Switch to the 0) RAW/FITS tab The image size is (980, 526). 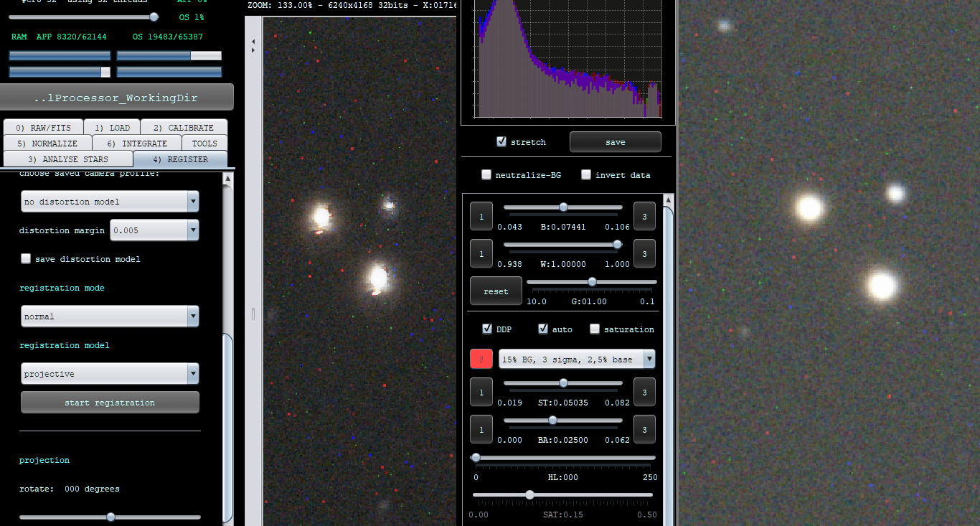pos(43,128)
